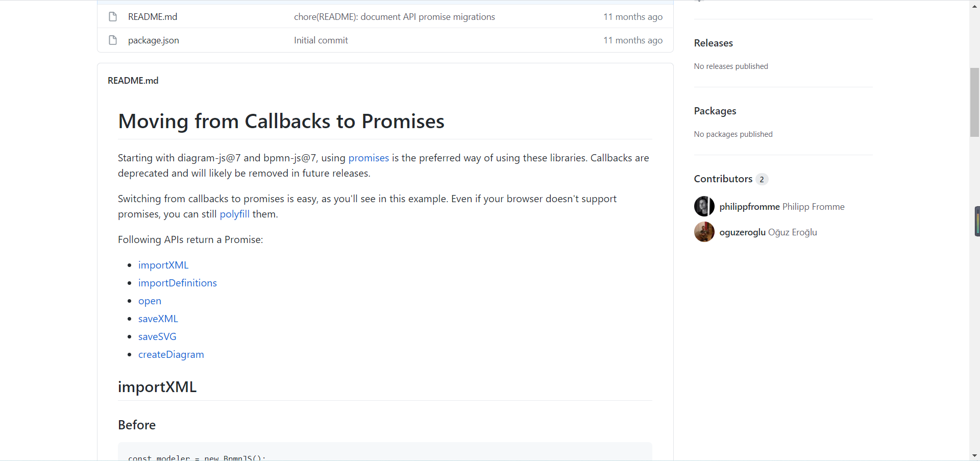This screenshot has height=461, width=980.
Task: View the Initial commit message
Action: tap(321, 40)
